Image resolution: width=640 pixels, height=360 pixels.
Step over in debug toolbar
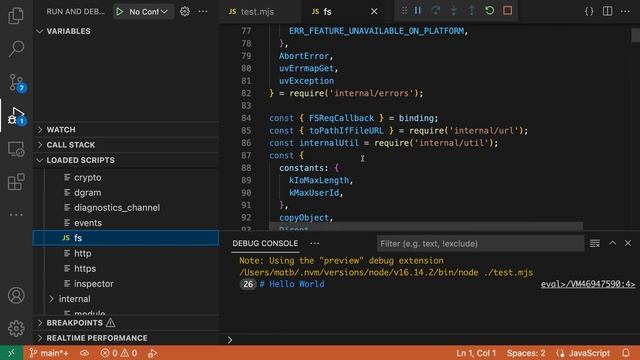coord(436,11)
